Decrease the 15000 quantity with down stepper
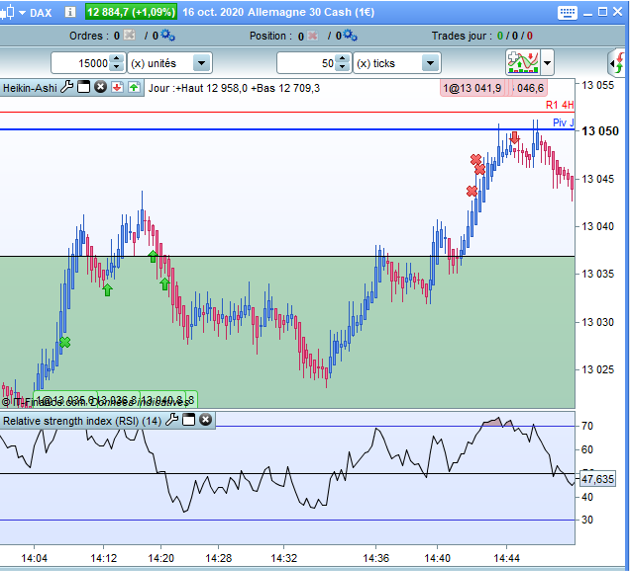The width and height of the screenshot is (630, 571). (117, 67)
